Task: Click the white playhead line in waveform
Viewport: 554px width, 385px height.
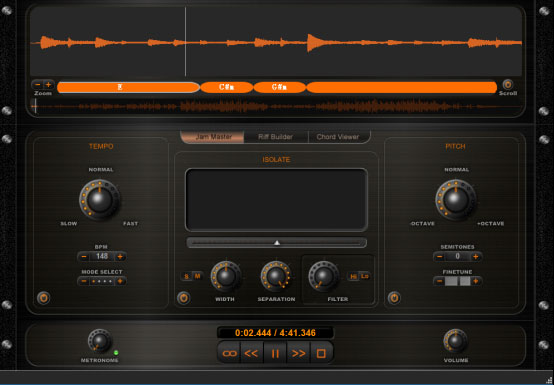Action: pos(185,42)
